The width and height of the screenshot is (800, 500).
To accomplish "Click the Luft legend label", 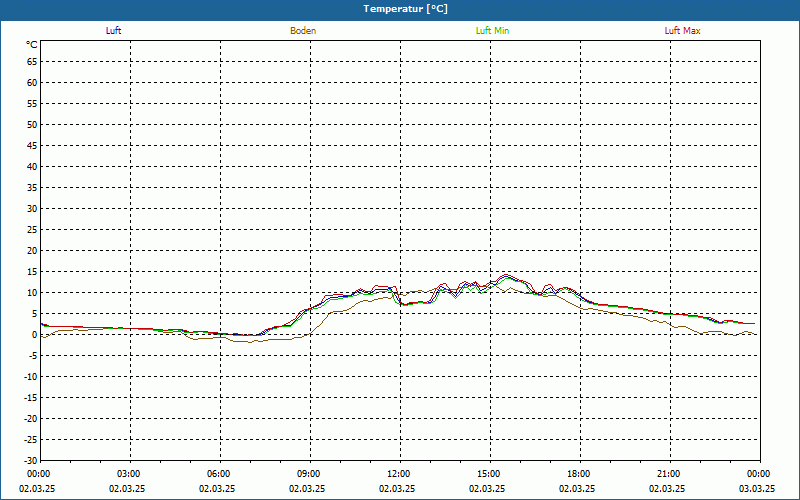I will click(113, 31).
